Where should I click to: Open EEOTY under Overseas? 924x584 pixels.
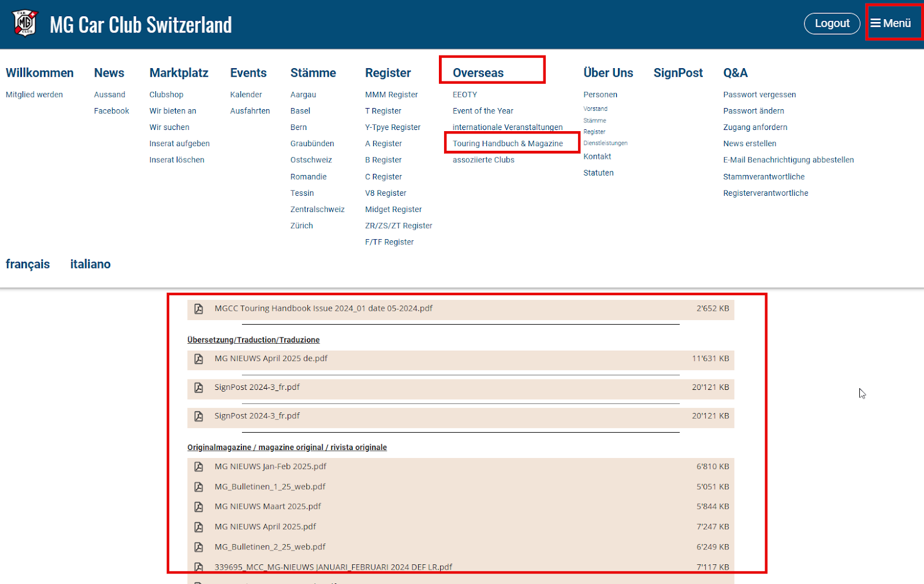coord(465,95)
